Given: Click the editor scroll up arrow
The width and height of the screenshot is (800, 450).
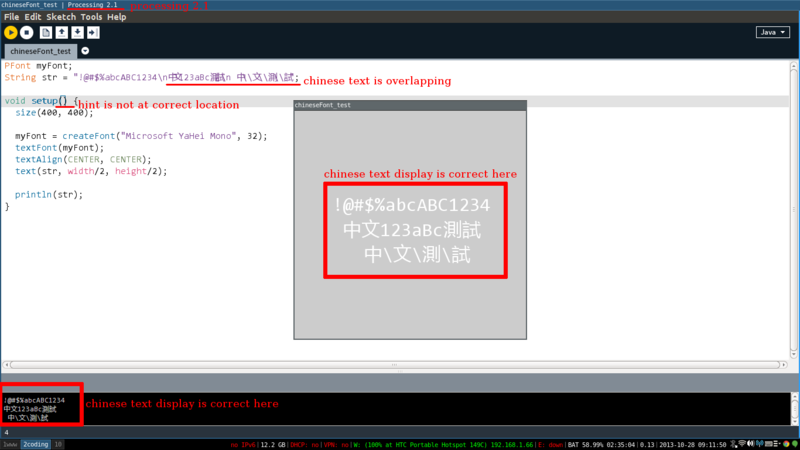Looking at the screenshot, I should click(x=794, y=65).
